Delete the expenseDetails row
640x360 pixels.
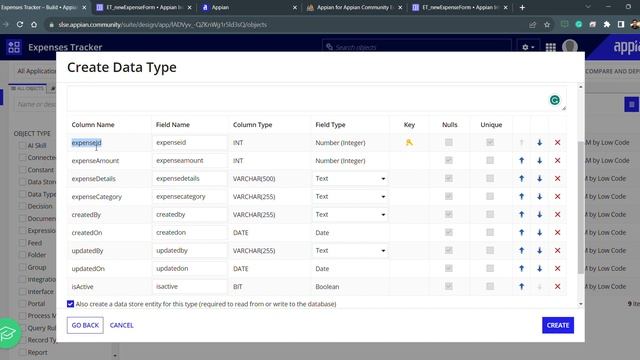click(557, 179)
